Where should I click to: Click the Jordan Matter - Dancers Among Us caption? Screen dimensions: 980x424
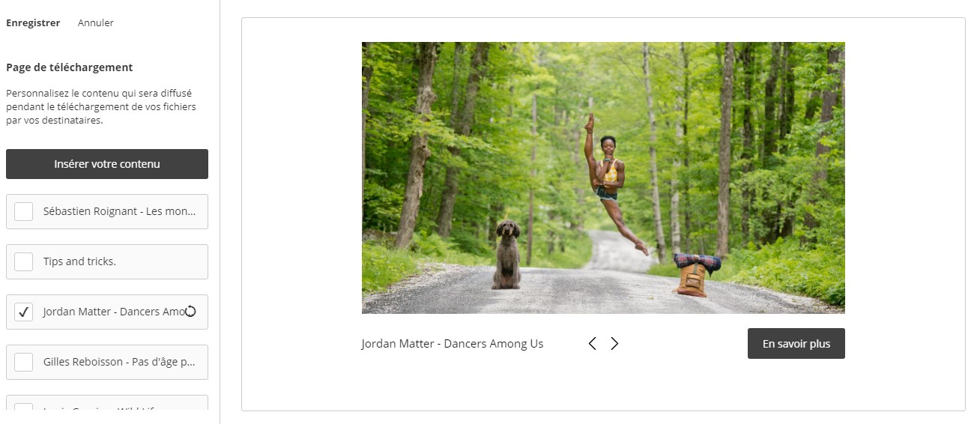point(453,344)
